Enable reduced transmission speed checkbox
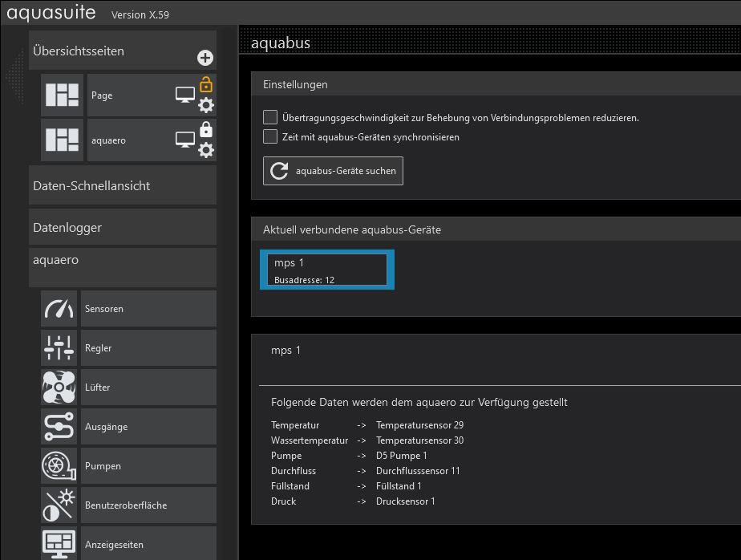The width and height of the screenshot is (741, 560). coord(269,117)
